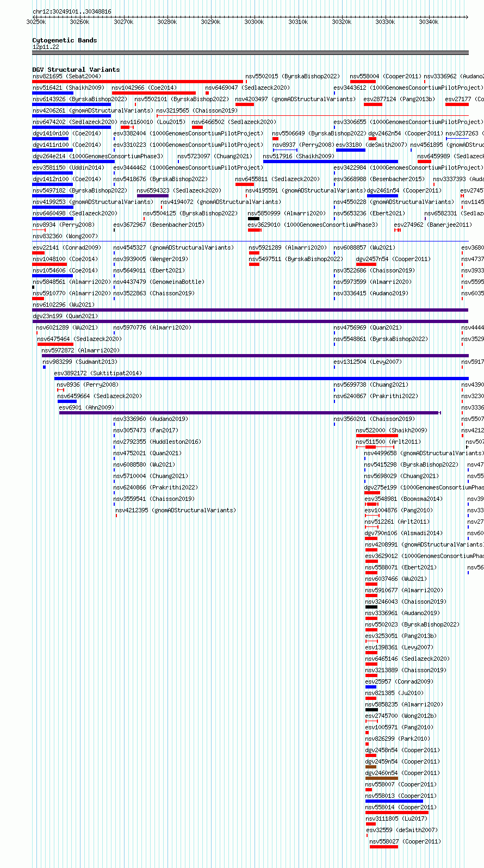Click the nsv517916 (Shaikh2009) label
Viewport: 484px width, 868px height.
point(299,156)
